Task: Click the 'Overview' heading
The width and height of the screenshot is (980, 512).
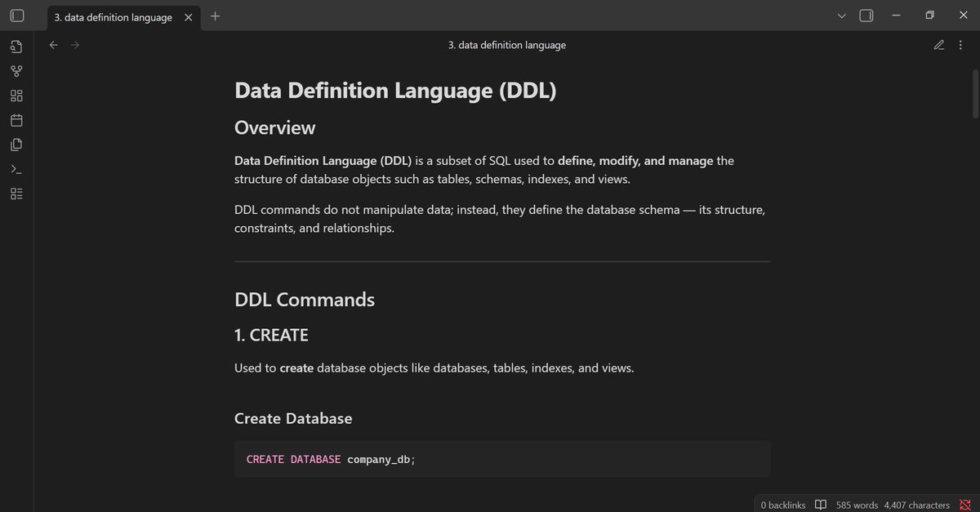Action: pos(274,127)
